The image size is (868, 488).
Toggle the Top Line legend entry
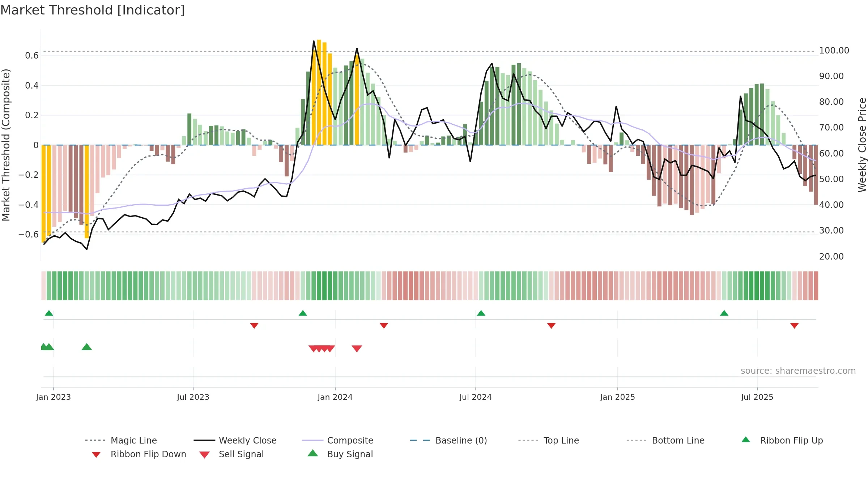[x=549, y=440]
